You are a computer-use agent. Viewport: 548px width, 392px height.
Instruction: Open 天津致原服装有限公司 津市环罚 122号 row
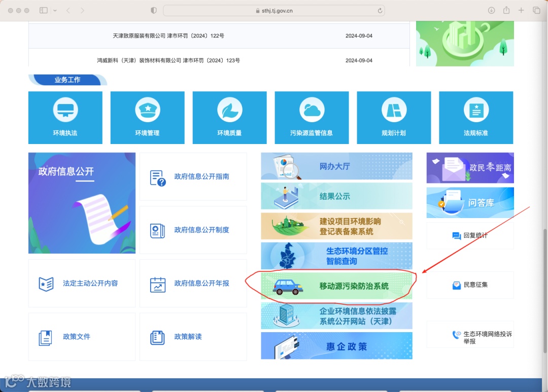coord(219,35)
